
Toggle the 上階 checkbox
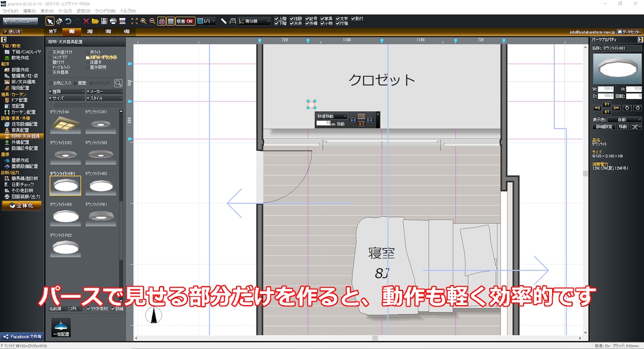tap(277, 19)
